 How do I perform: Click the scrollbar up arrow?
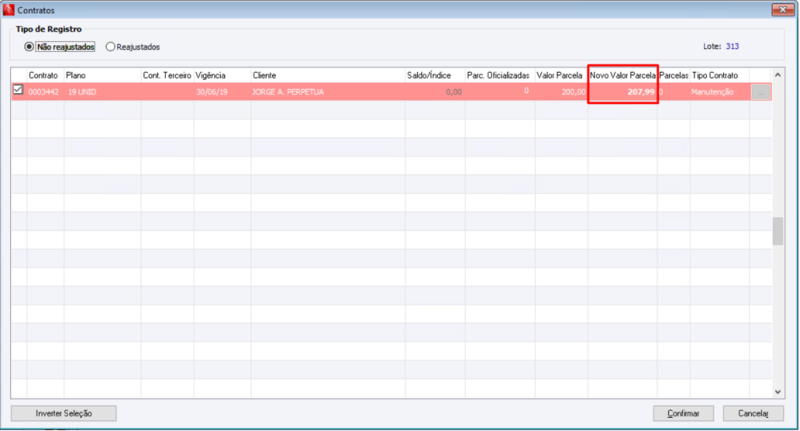point(778,75)
